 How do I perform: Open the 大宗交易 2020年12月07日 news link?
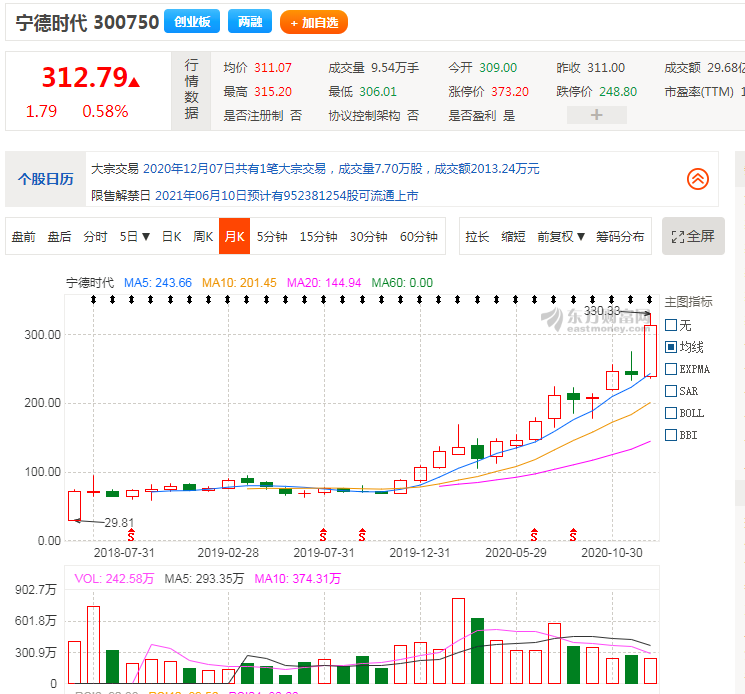click(x=341, y=169)
